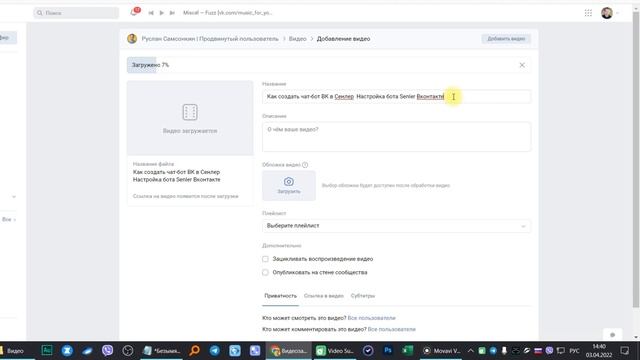Viewport: 640px width, 360px height.
Task: Open Photoshop from the taskbar
Action: [x=388, y=350]
